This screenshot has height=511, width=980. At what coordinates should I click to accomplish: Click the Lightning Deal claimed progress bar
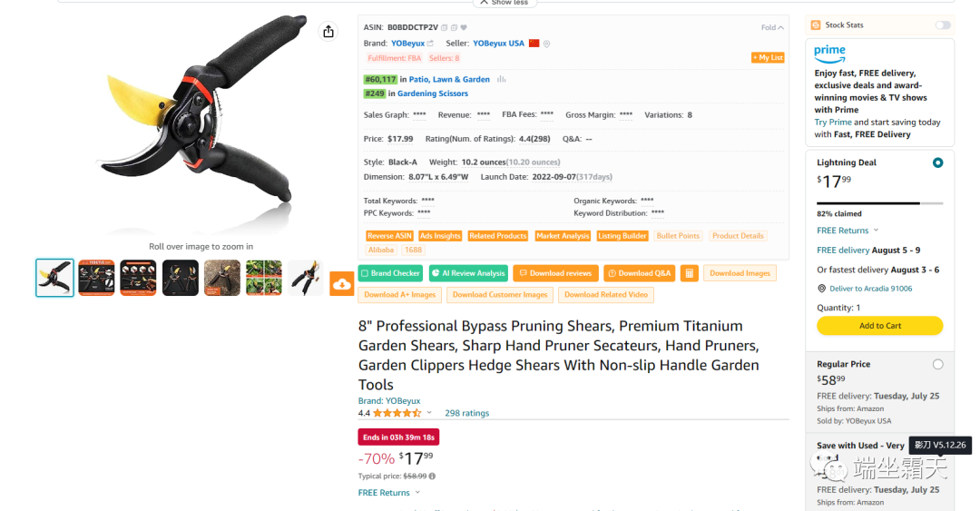(879, 203)
